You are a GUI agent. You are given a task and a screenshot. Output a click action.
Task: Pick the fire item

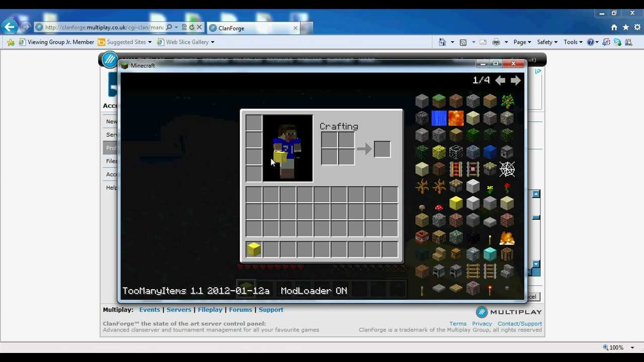point(507,238)
